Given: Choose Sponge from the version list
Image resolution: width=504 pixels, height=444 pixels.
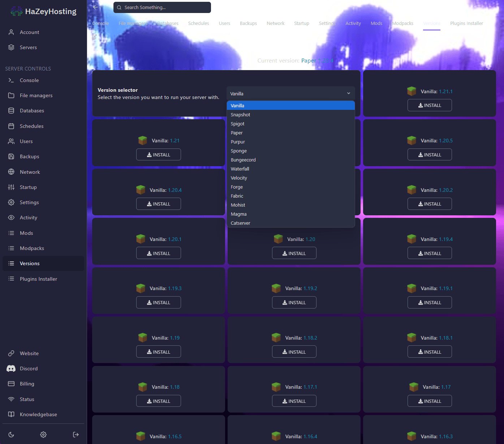Looking at the screenshot, I should 290,151.
